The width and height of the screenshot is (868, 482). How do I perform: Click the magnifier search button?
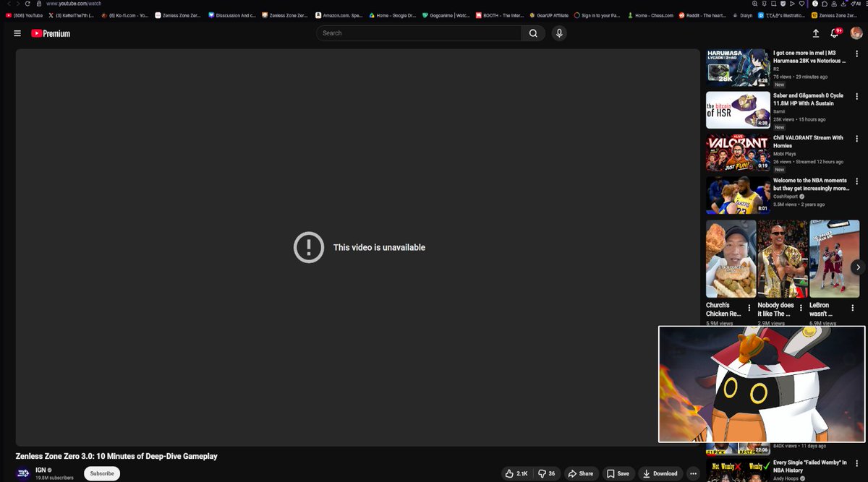[x=533, y=33]
